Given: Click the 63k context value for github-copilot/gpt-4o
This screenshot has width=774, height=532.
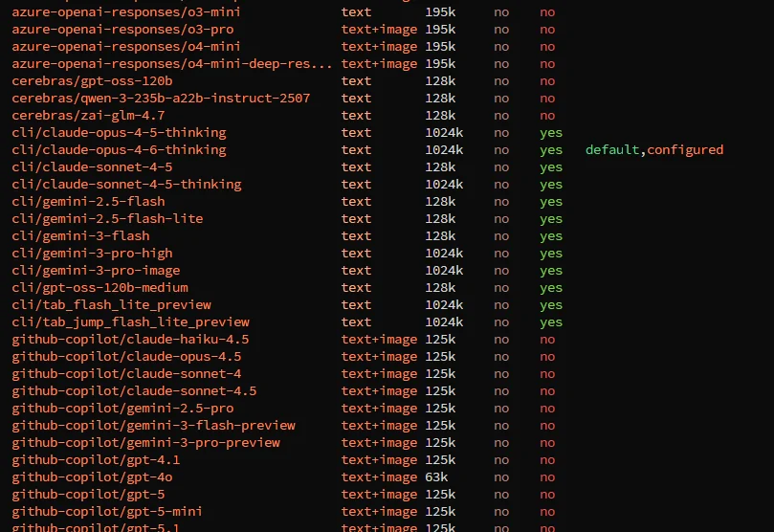Looking at the screenshot, I should click(436, 477).
